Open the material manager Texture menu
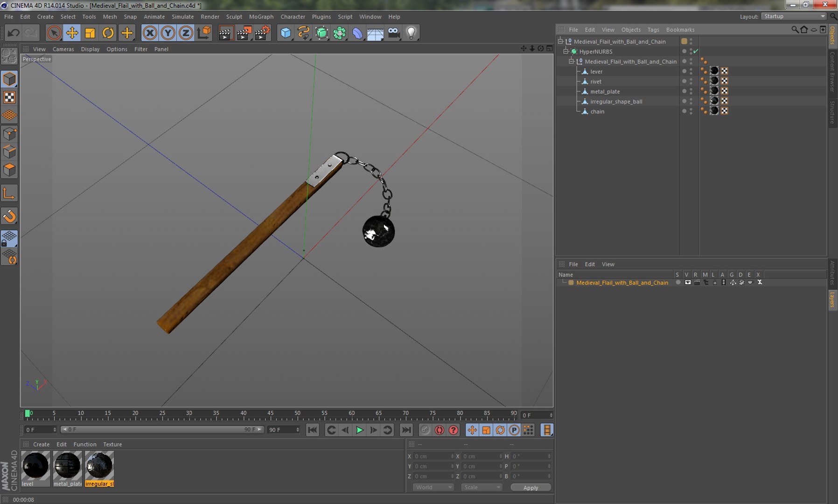838x504 pixels. tap(112, 444)
